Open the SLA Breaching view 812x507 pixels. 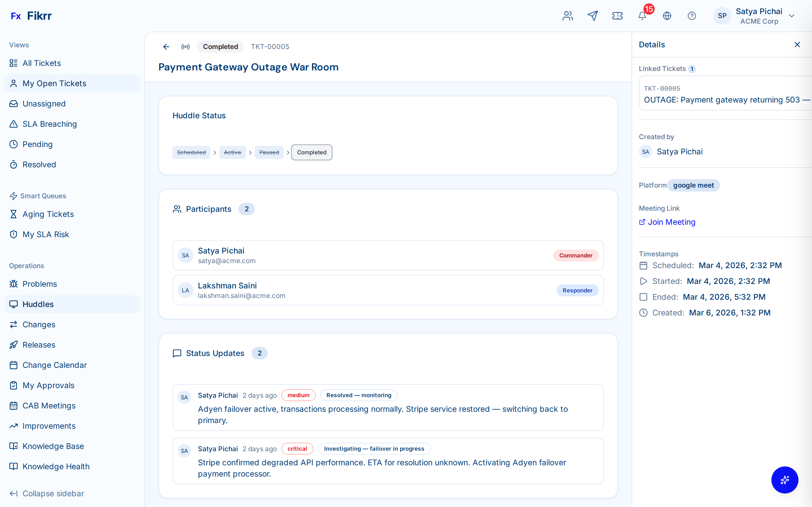coord(50,124)
